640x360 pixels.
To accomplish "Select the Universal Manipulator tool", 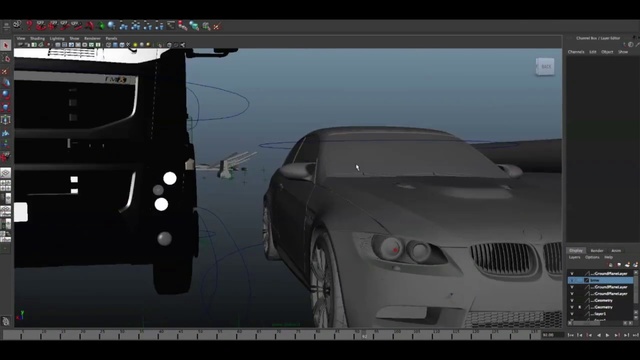I will tap(6, 120).
